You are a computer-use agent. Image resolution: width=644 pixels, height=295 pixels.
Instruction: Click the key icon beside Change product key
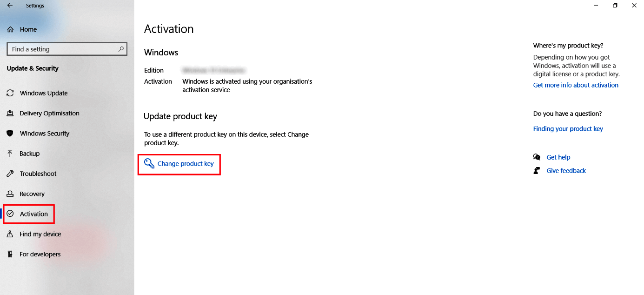click(149, 163)
